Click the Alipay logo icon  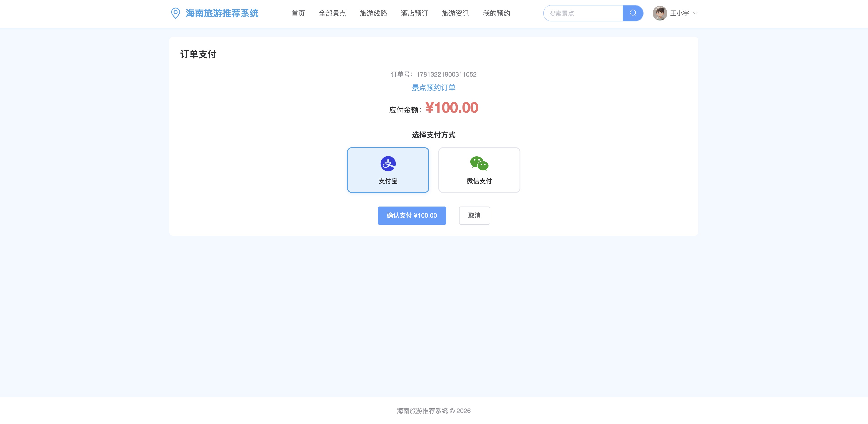388,164
